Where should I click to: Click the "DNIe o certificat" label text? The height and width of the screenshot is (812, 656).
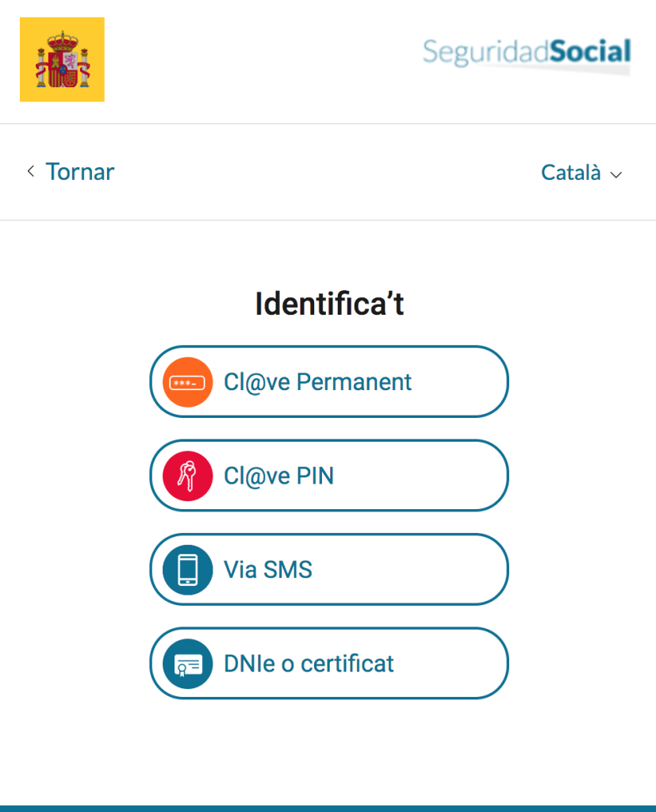coord(309,664)
